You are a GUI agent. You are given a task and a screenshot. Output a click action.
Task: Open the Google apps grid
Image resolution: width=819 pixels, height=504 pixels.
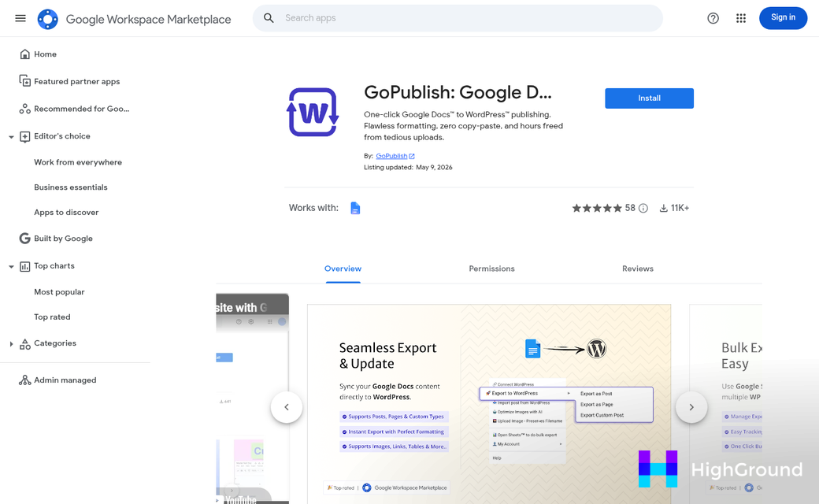[x=741, y=18]
